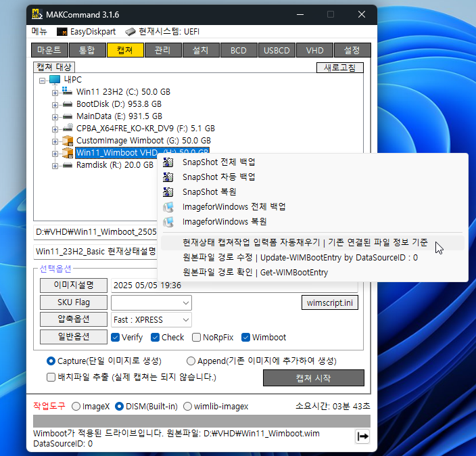Viewport: 476px width, 456px height.
Task: Click the gray progress bar
Action: [x=201, y=421]
